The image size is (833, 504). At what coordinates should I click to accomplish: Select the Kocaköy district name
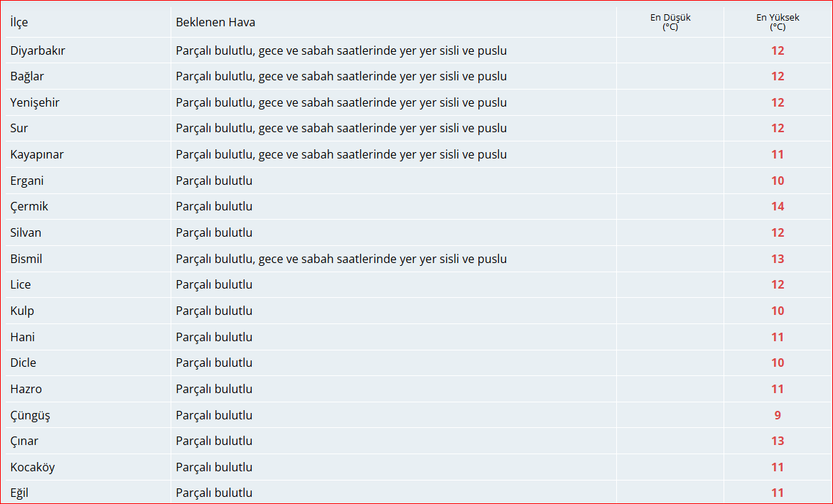[33, 467]
